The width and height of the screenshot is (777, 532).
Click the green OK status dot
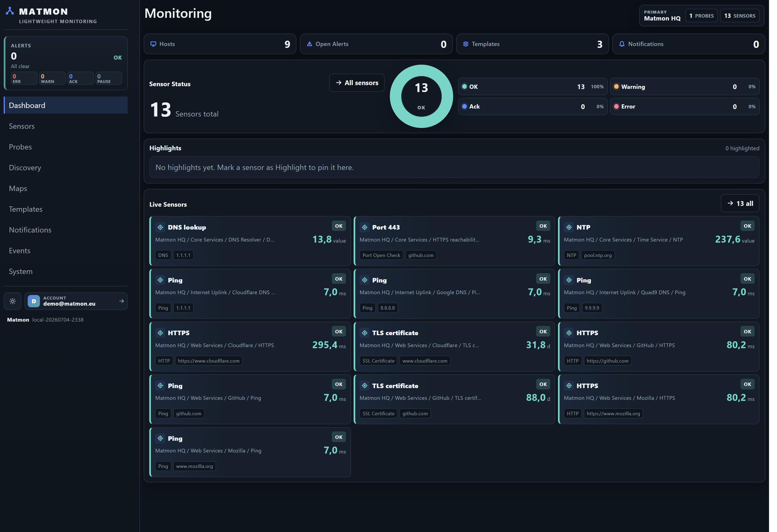[x=464, y=86]
